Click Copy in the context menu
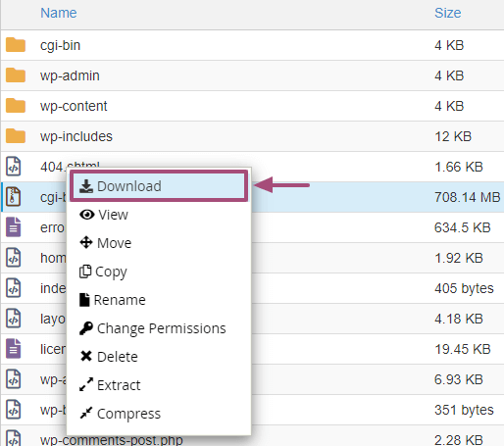 coord(159,272)
